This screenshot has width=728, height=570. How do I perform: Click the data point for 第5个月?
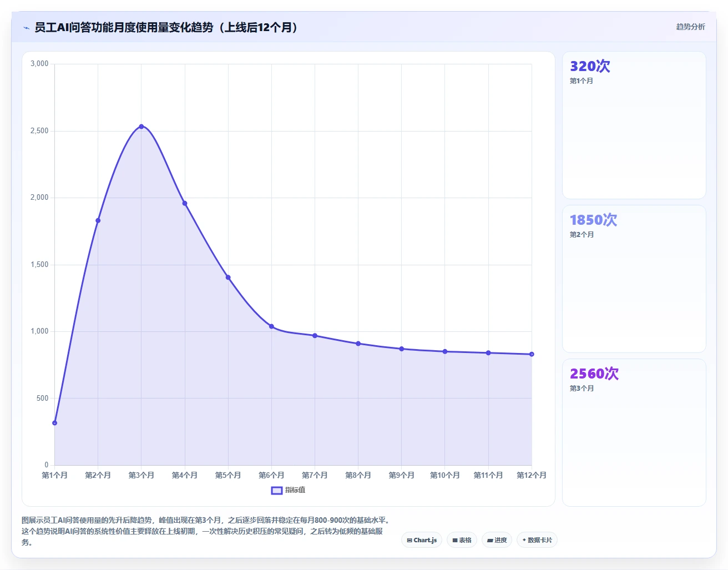(228, 278)
